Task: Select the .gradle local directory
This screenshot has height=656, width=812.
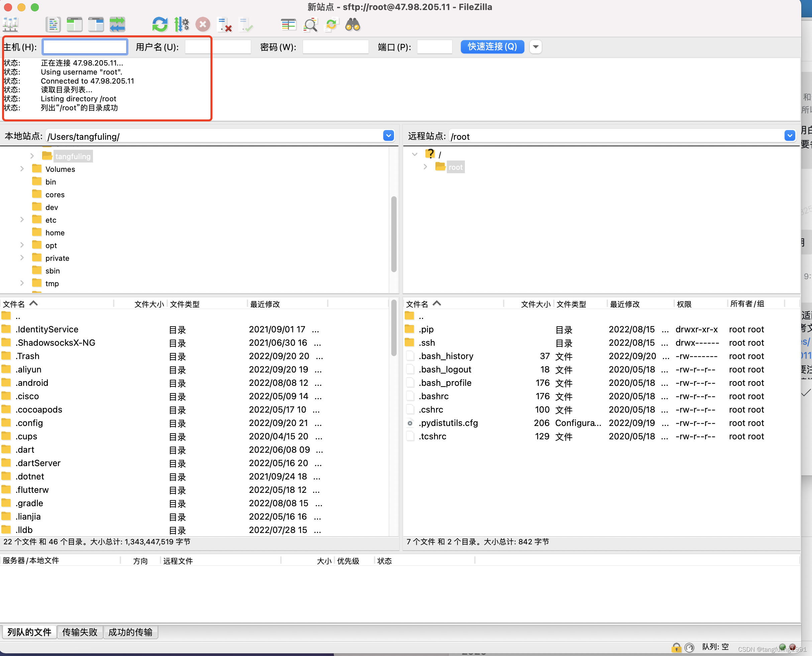Action: coord(194,503)
